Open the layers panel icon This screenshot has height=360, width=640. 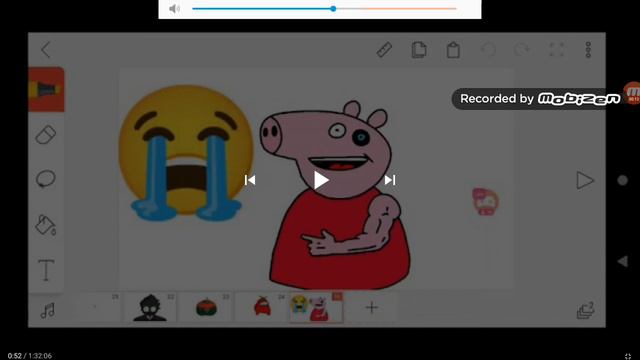(585, 311)
